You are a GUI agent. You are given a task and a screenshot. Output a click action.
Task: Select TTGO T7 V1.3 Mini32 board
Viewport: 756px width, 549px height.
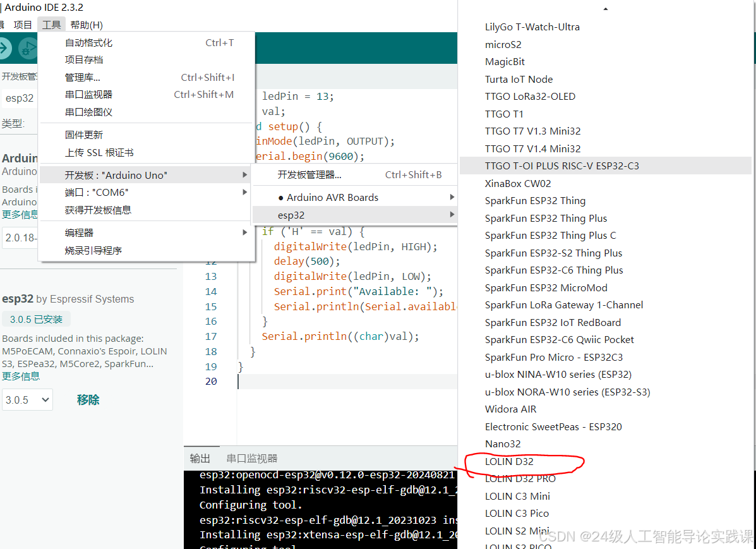[605, 131]
